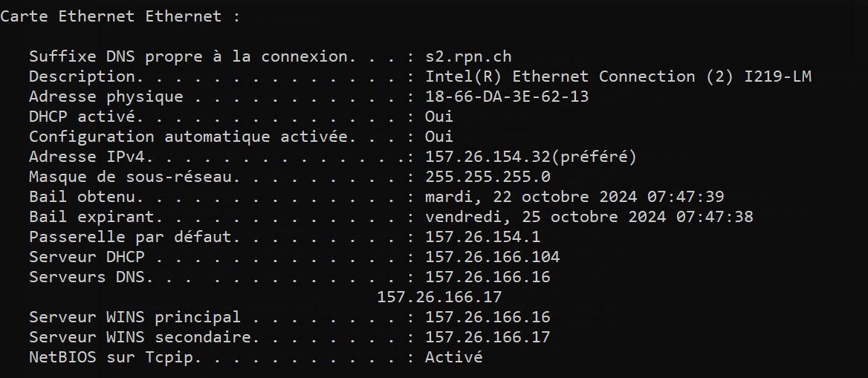Click the subnet mask 255.255.255.0
Screen dimensions: 868x378
tap(488, 177)
